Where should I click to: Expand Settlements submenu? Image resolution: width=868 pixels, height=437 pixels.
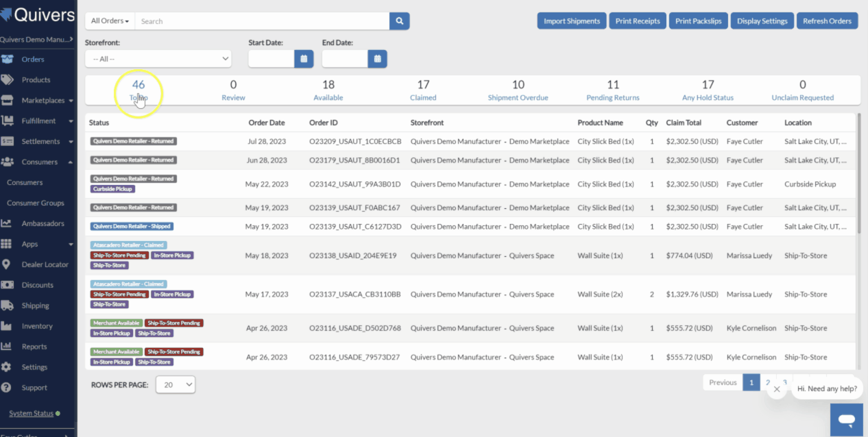click(x=71, y=142)
